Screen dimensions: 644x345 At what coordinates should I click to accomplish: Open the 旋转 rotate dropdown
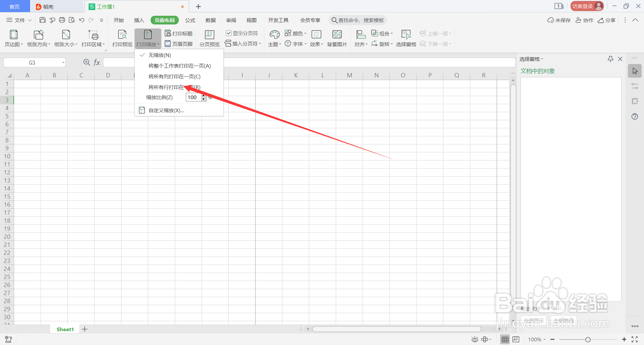[x=382, y=44]
